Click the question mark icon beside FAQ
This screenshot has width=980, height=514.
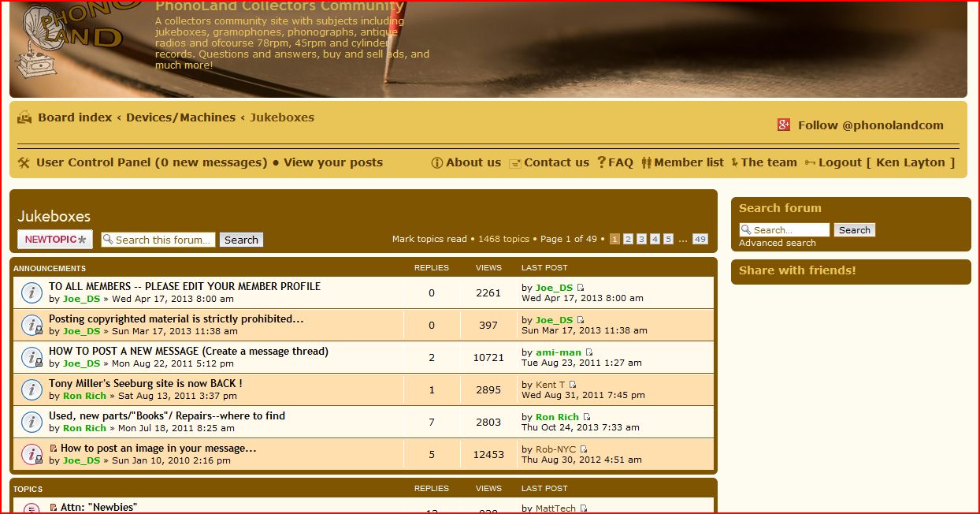point(601,162)
